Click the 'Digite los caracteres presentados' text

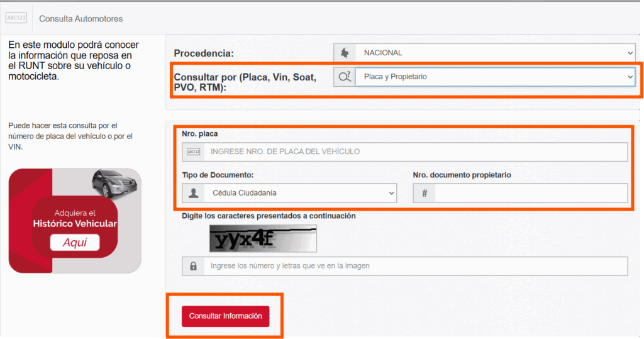point(269,216)
